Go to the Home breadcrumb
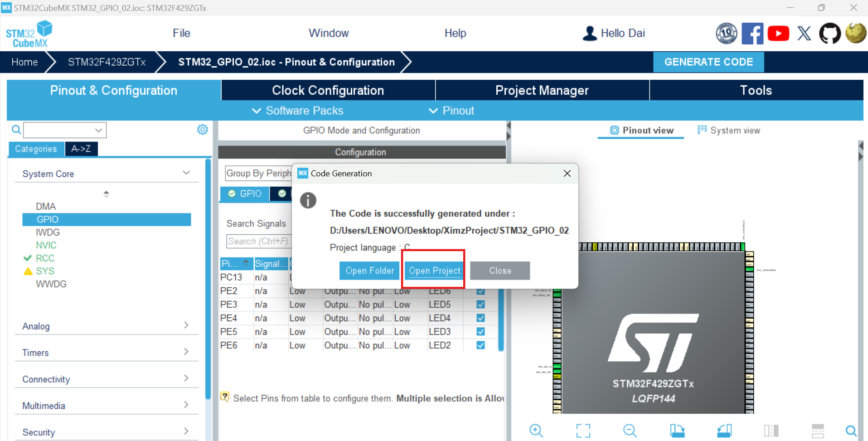 click(24, 62)
